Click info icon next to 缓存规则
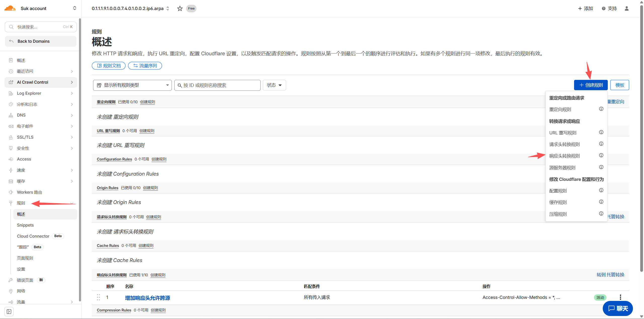The height and width of the screenshot is (319, 644). tap(601, 202)
